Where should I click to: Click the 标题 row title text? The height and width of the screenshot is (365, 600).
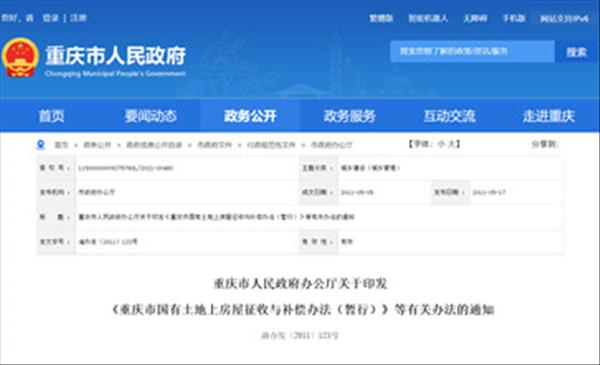pos(216,217)
